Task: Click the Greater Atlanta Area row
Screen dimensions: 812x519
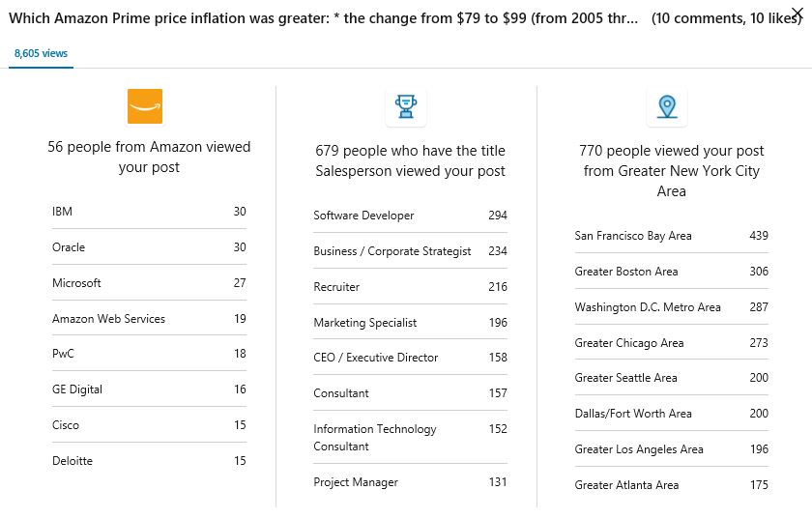Action: (x=671, y=485)
